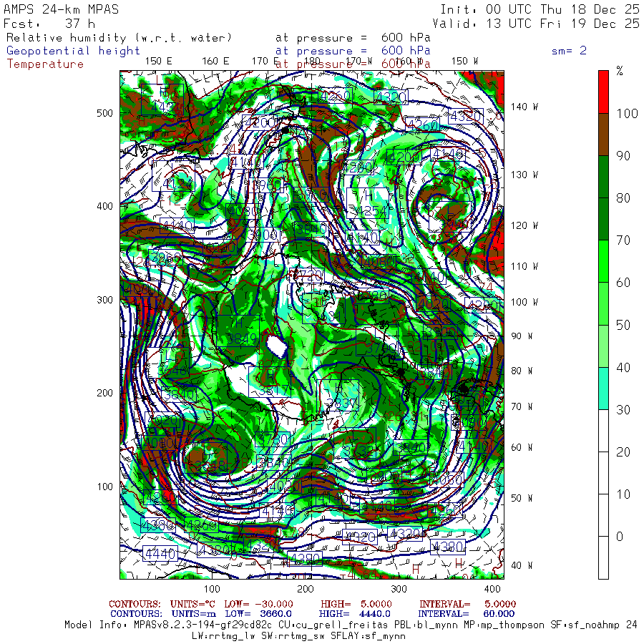The image size is (644, 644).
Task: Click the '90 W' longitude label
Action: tap(522, 336)
